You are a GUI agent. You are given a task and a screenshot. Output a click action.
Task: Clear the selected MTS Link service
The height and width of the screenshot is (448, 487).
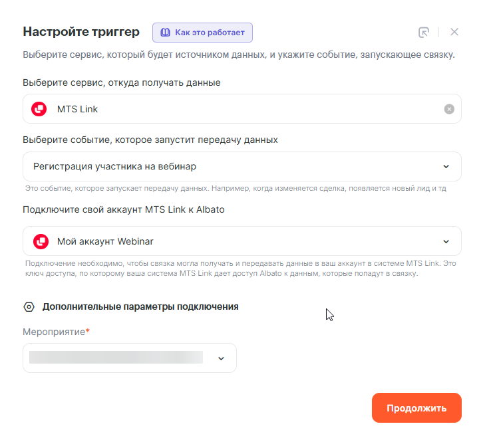click(449, 109)
